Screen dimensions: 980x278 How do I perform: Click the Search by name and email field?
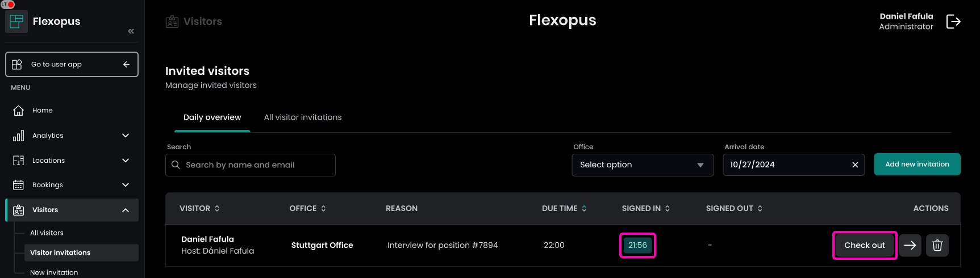256,165
